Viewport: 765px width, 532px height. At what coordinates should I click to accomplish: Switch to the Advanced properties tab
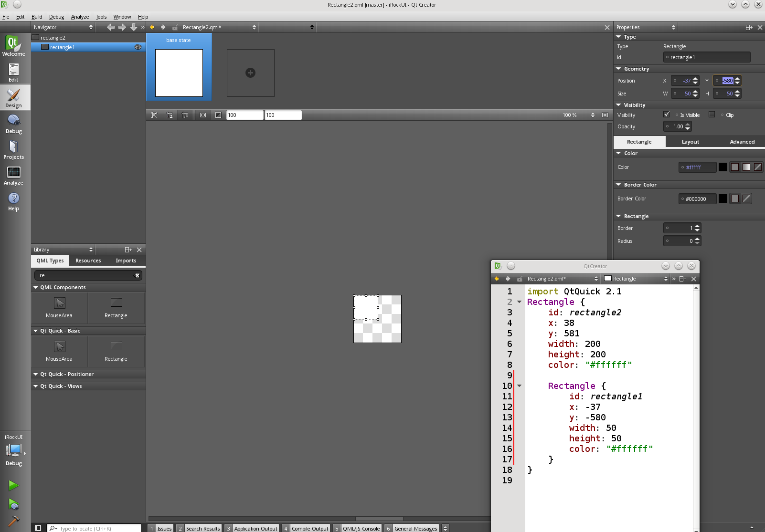tap(742, 142)
